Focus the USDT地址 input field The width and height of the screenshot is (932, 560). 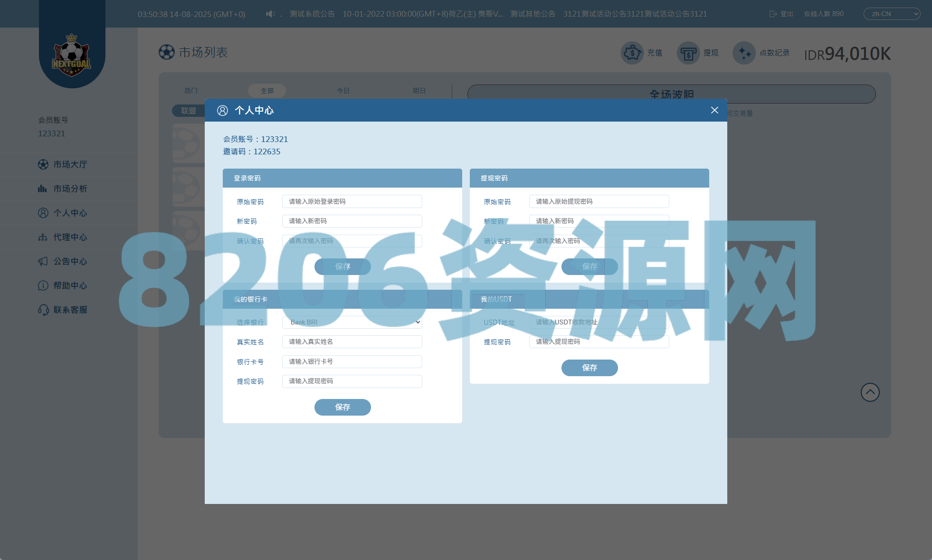pyautogui.click(x=599, y=322)
